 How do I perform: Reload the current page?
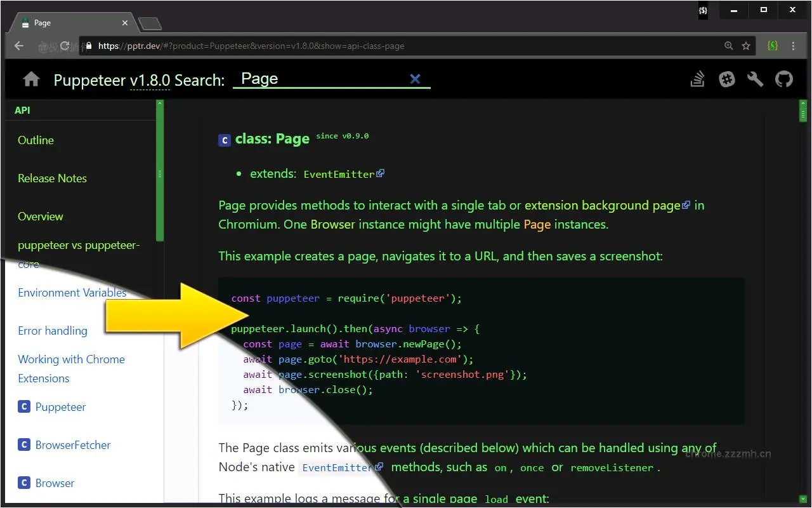click(x=64, y=45)
